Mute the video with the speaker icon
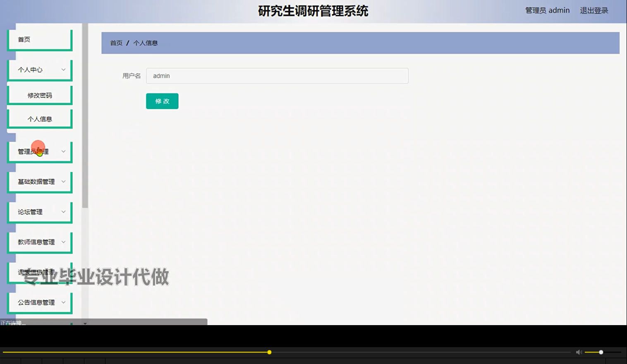 tap(579, 352)
